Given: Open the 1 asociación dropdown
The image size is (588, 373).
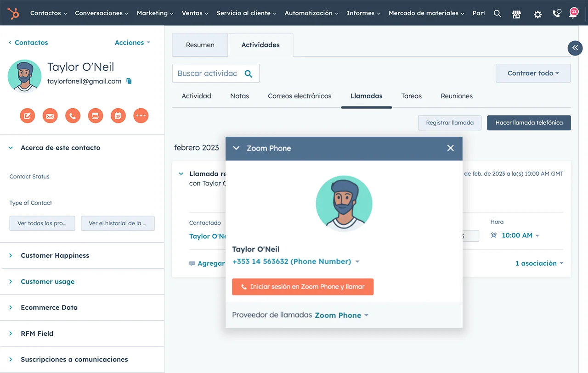Looking at the screenshot, I should [539, 263].
